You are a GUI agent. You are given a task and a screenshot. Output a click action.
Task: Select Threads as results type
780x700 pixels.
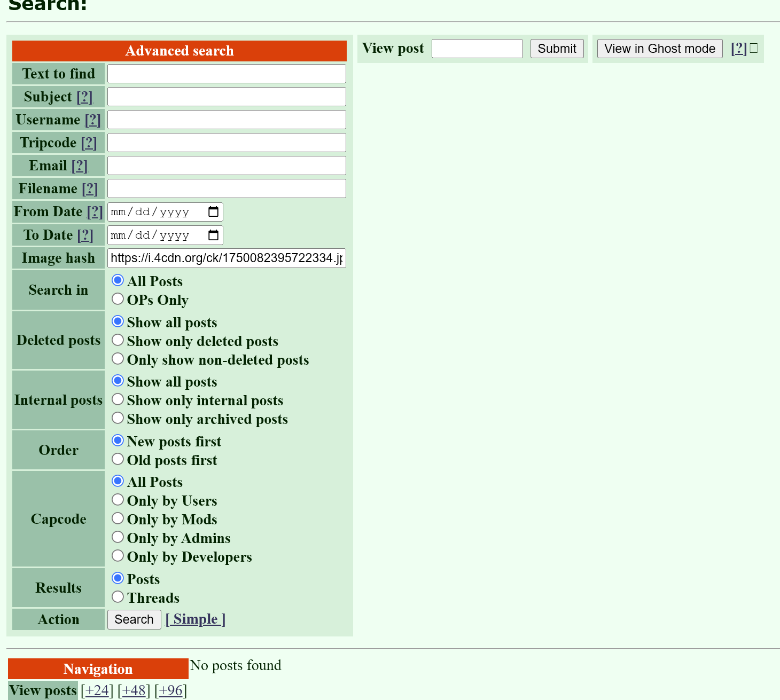(118, 597)
